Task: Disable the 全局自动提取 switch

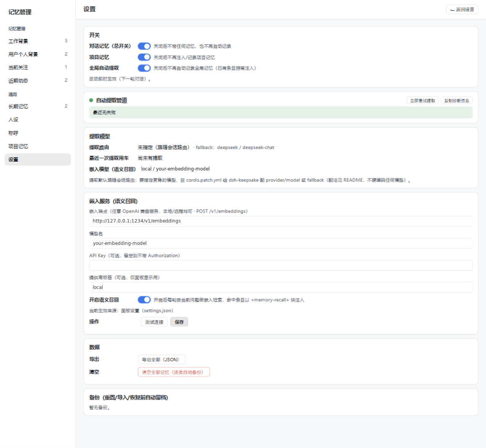Action: [x=144, y=68]
